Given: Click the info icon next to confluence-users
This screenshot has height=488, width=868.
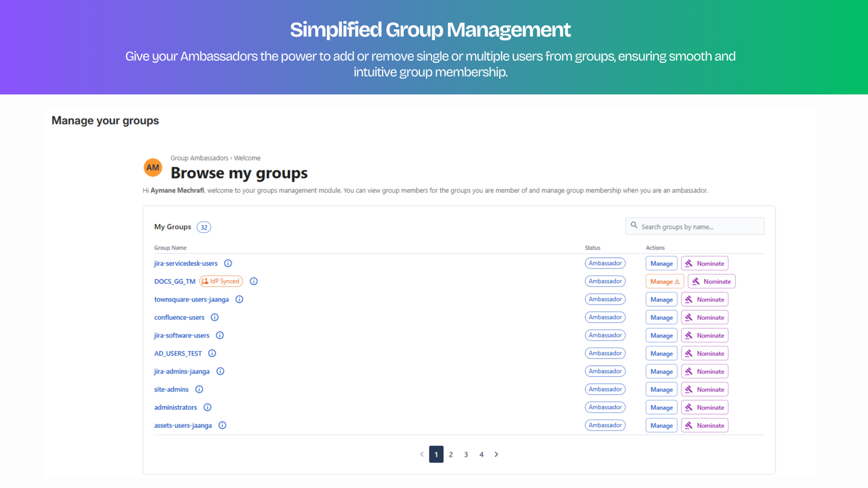Looking at the screenshot, I should pos(214,317).
